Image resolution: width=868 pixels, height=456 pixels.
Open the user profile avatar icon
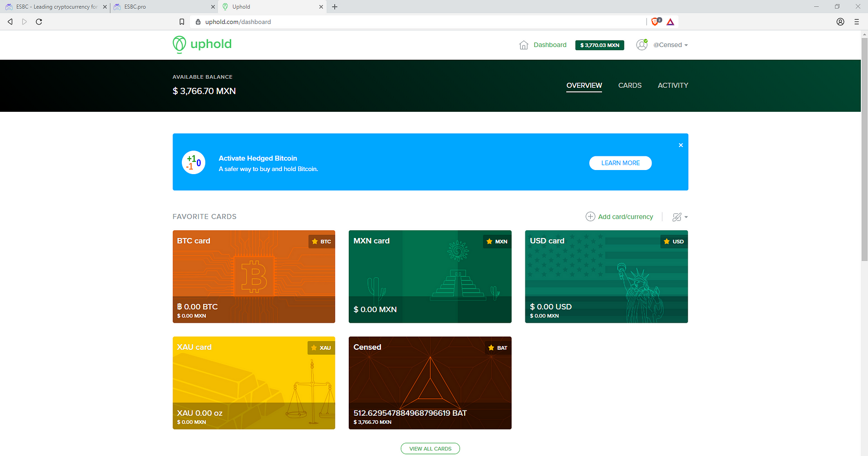pos(642,44)
